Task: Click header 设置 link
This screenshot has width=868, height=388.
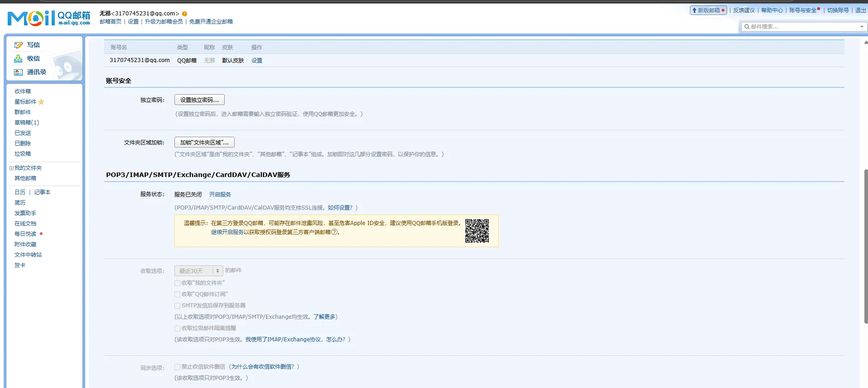Action: [133, 22]
